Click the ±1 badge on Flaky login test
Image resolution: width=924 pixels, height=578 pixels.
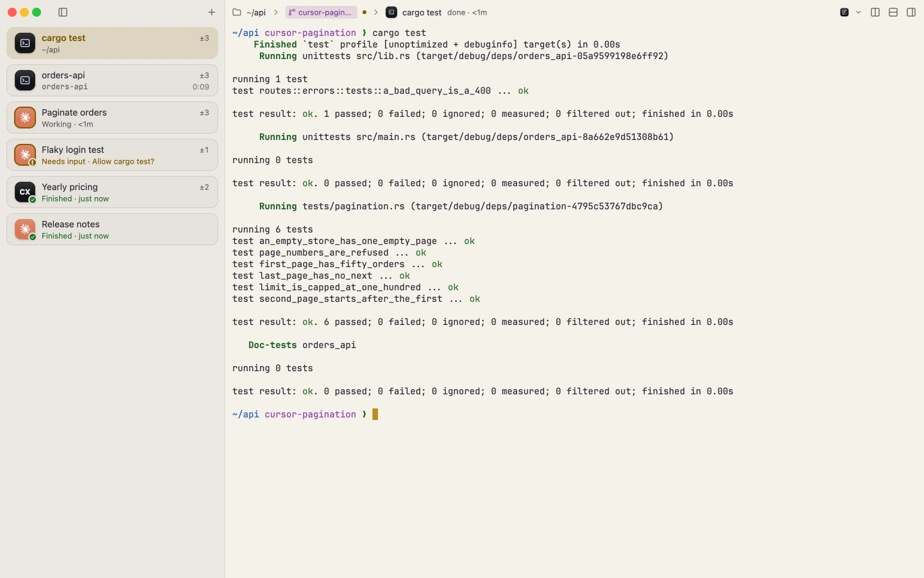click(x=204, y=150)
